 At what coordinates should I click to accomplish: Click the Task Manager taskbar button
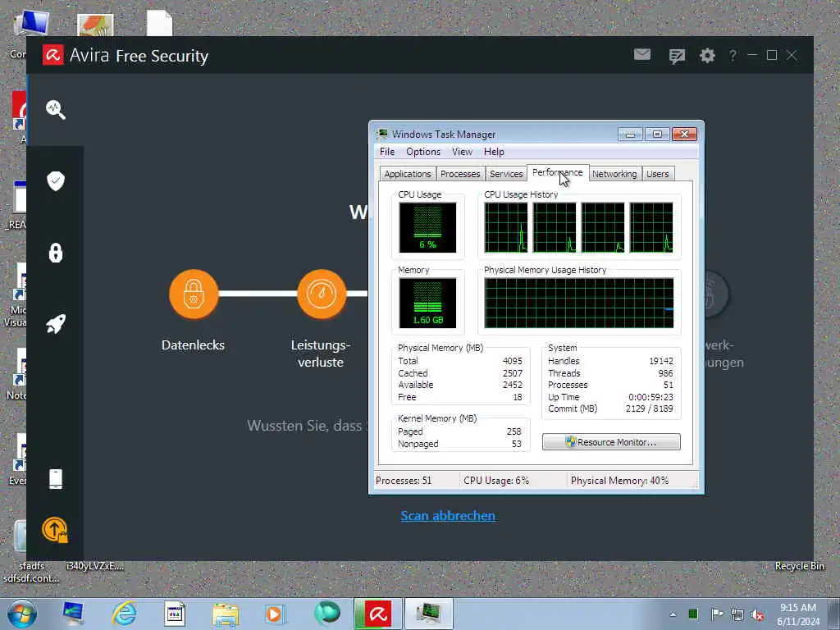coord(428,614)
